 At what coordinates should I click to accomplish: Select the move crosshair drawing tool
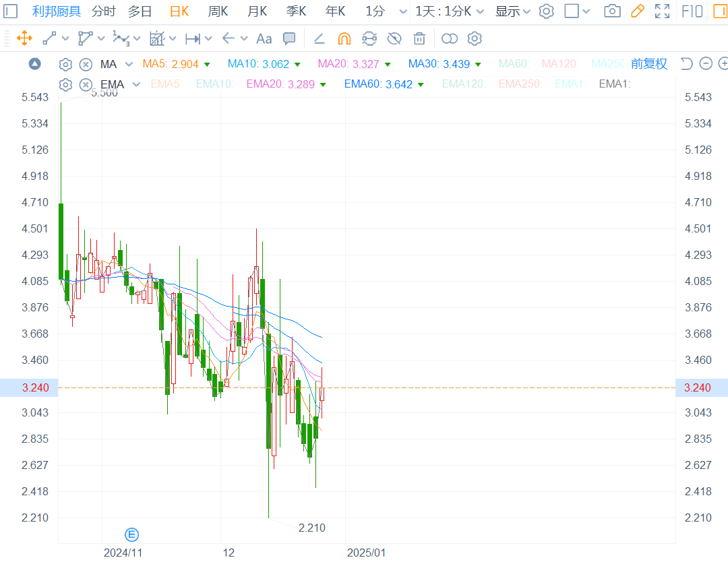coord(24,38)
